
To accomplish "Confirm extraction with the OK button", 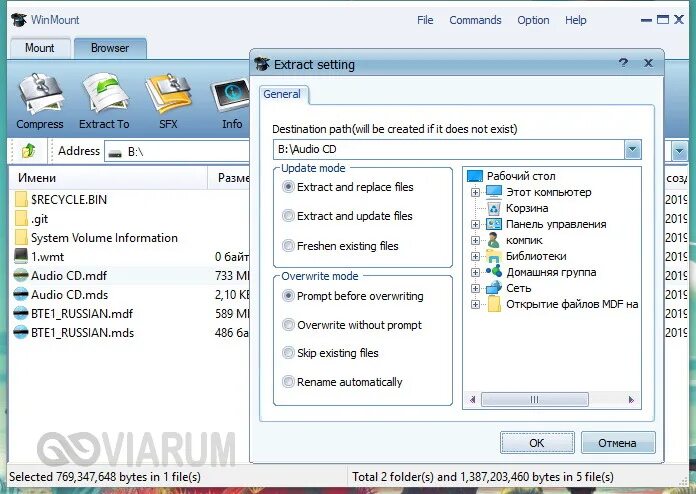I will (x=537, y=443).
